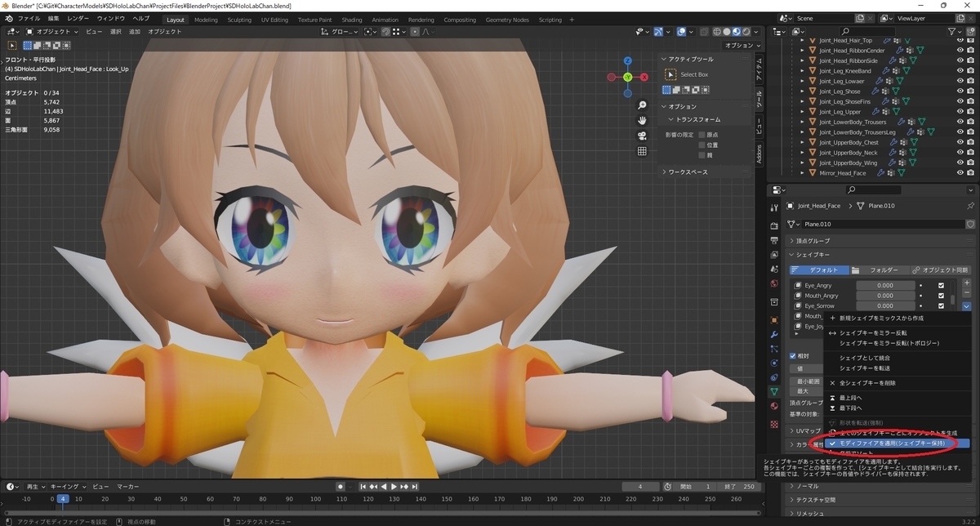The width and height of the screenshot is (980, 526).
Task: Click the Blender logo menu icon
Action: (x=8, y=18)
